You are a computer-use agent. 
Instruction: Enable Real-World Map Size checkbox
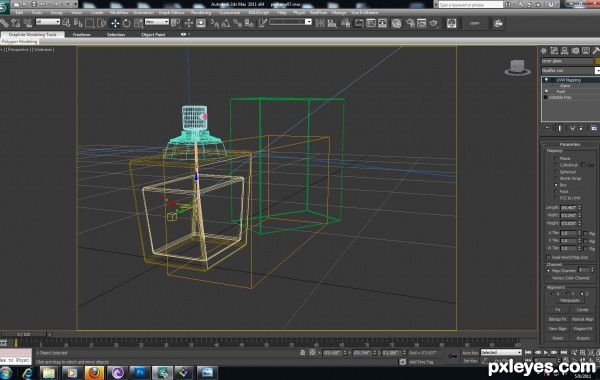549,257
